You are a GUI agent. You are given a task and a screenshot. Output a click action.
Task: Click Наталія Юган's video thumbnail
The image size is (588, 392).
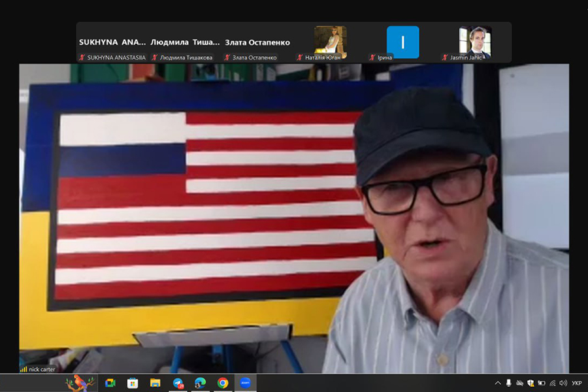(330, 41)
